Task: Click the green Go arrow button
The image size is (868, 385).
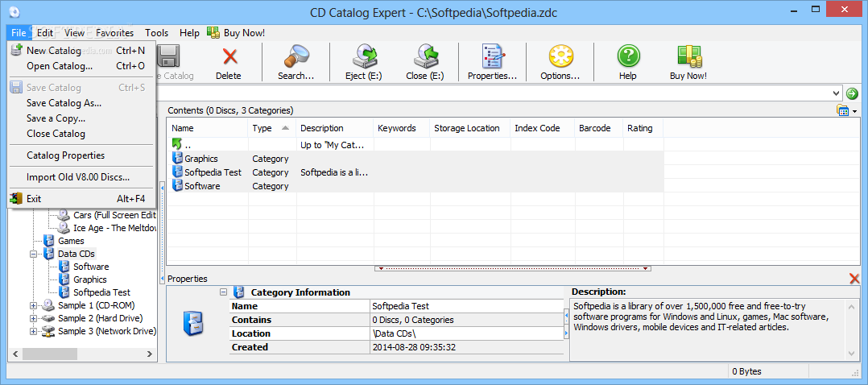Action: pyautogui.click(x=852, y=93)
